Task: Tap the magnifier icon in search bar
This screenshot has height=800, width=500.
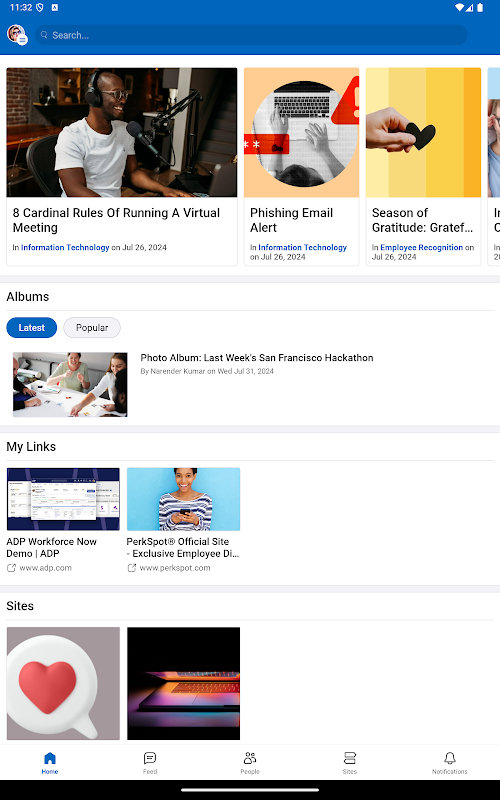Action: click(44, 35)
